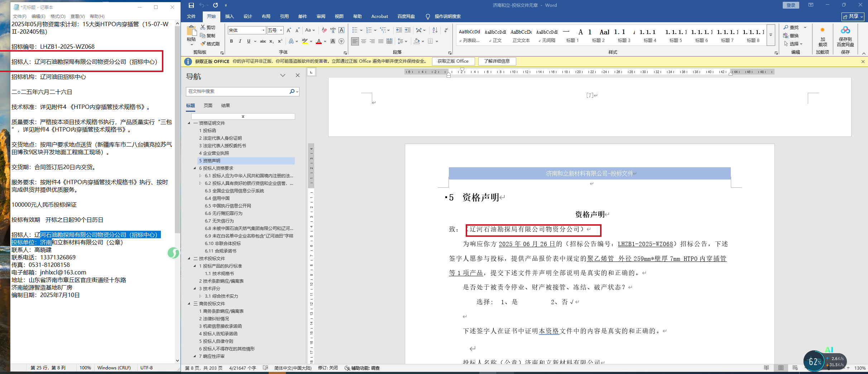Image resolution: width=868 pixels, height=374 pixels.
Task: Collapse the 6 投标人资格要求 tree node
Action: pos(195,168)
